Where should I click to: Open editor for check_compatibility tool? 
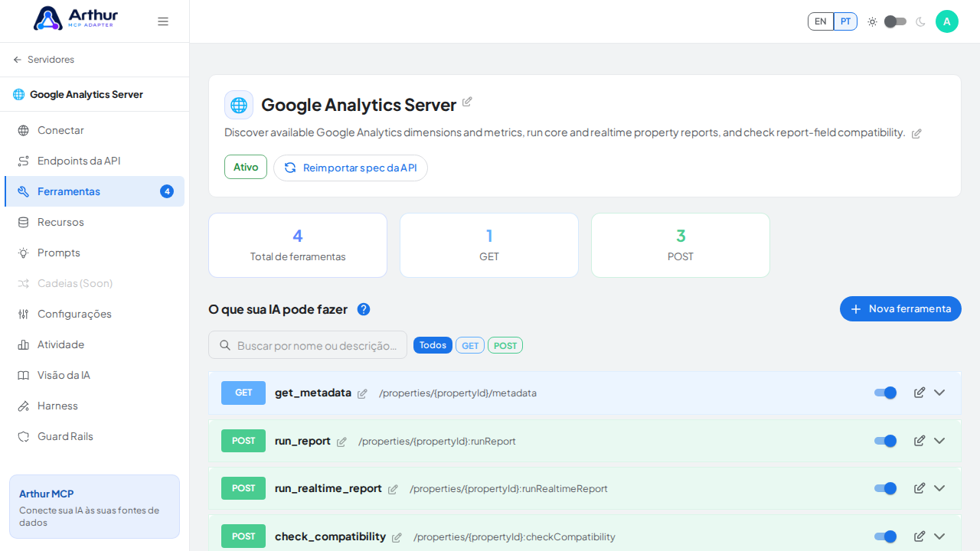[920, 536]
